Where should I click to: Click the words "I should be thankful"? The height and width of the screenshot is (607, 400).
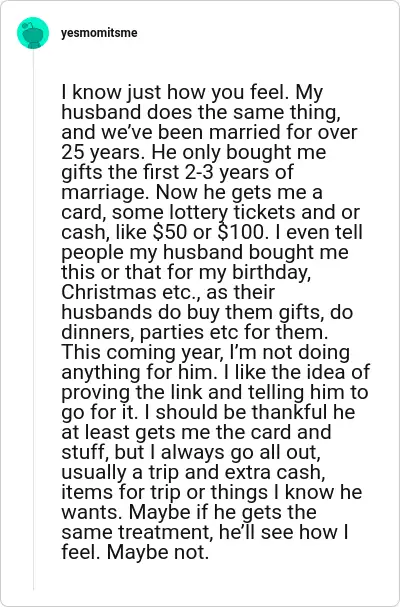(x=235, y=412)
